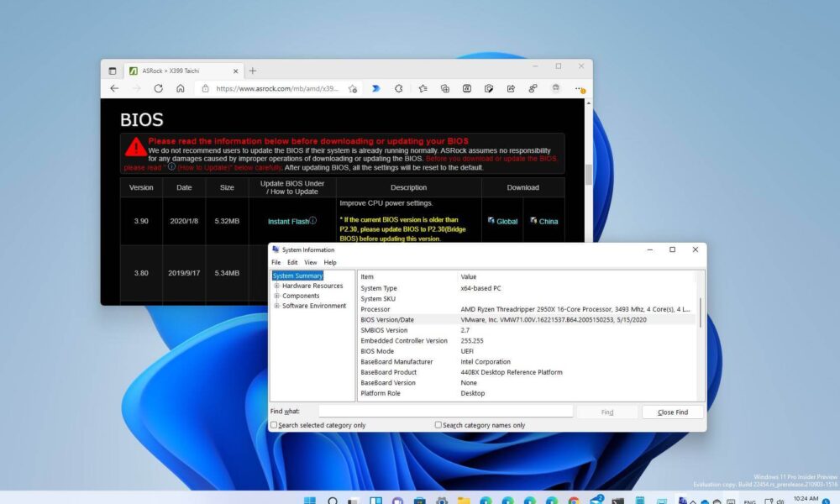Click BIOS version 3.80 cell
Screen dimensions: 840x504
[x=141, y=273]
